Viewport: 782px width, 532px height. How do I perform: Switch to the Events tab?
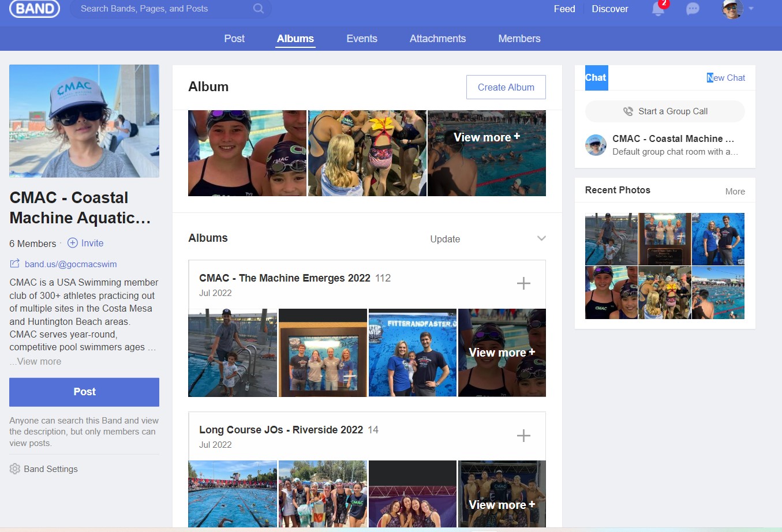(362, 39)
